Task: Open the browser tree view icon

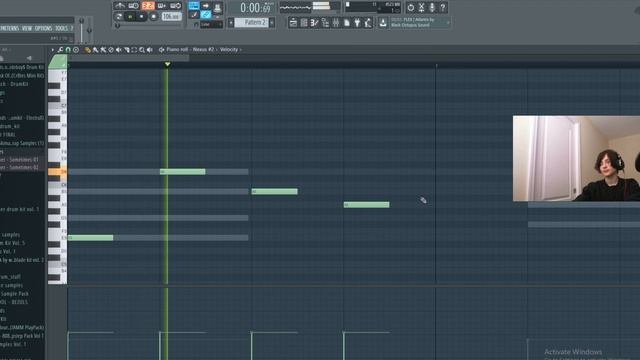Action: tap(325, 23)
